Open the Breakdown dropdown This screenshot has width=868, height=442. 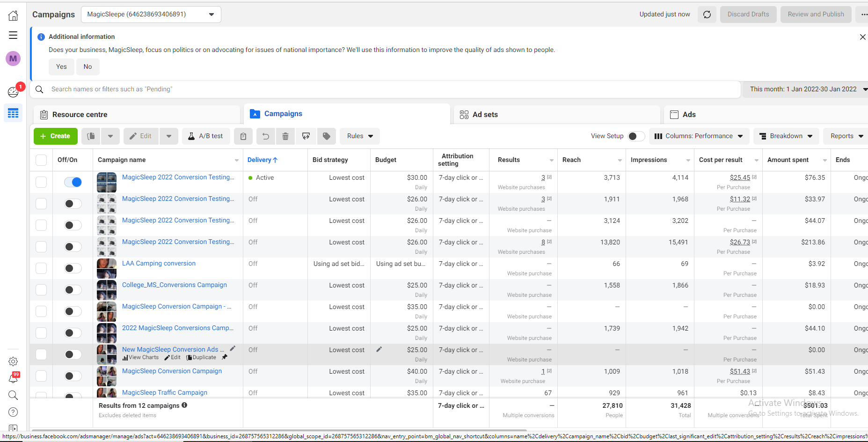tap(786, 136)
